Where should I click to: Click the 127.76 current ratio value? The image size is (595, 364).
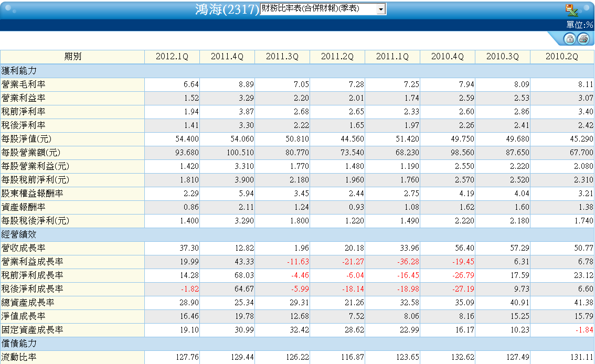[187, 357]
